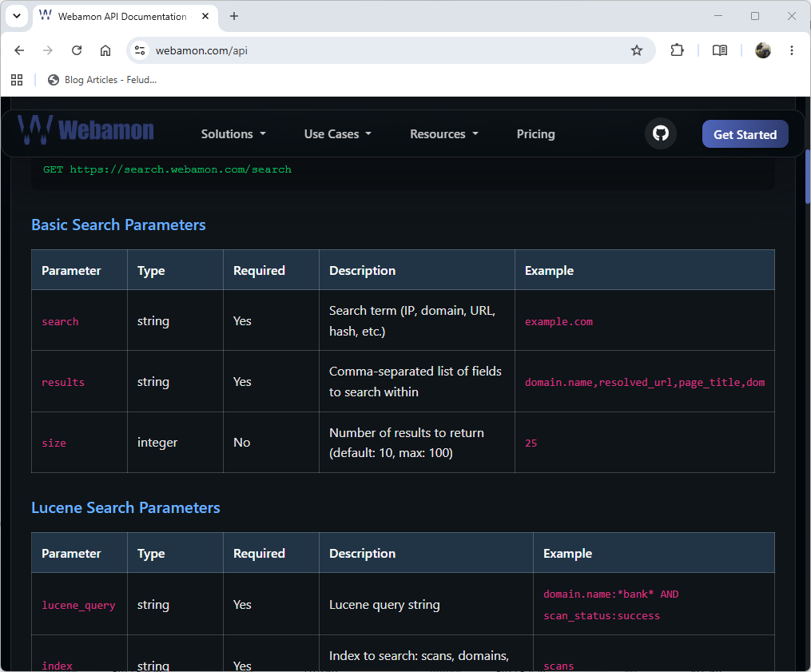Select the domain.name,resolved_url example value
Image resolution: width=811 pixels, height=672 pixels.
[x=645, y=382]
